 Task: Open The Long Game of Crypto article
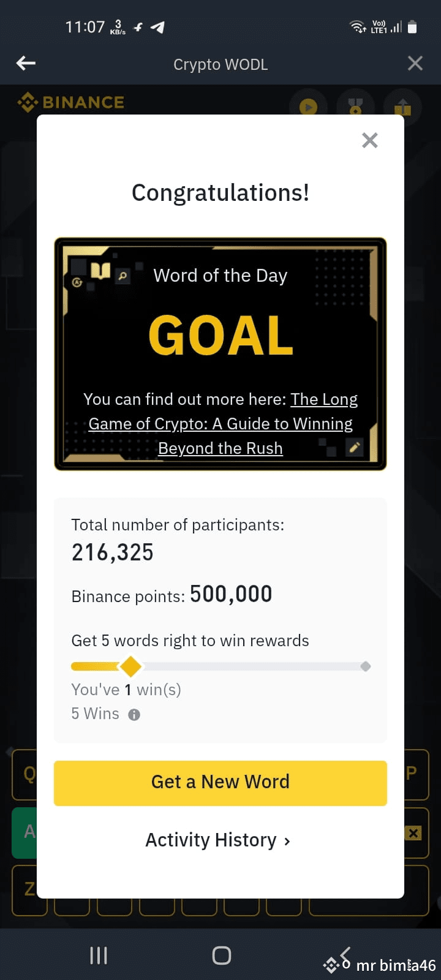point(221,424)
